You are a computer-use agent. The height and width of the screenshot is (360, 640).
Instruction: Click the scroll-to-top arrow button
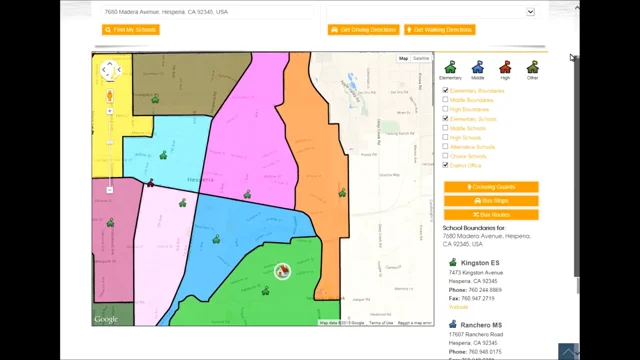coord(568,352)
